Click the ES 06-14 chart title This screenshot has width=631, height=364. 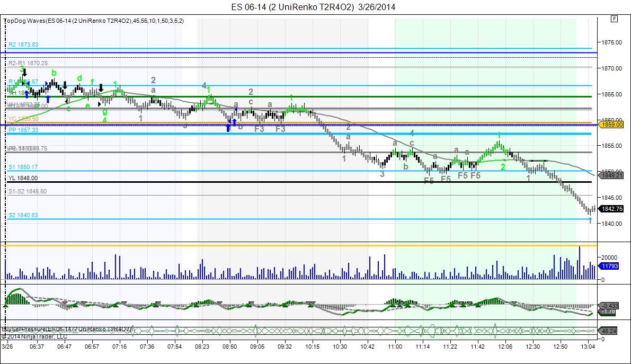pyautogui.click(x=313, y=7)
